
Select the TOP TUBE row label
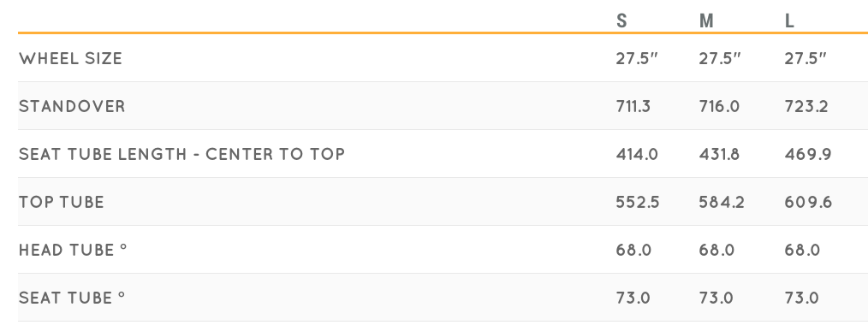pos(62,202)
